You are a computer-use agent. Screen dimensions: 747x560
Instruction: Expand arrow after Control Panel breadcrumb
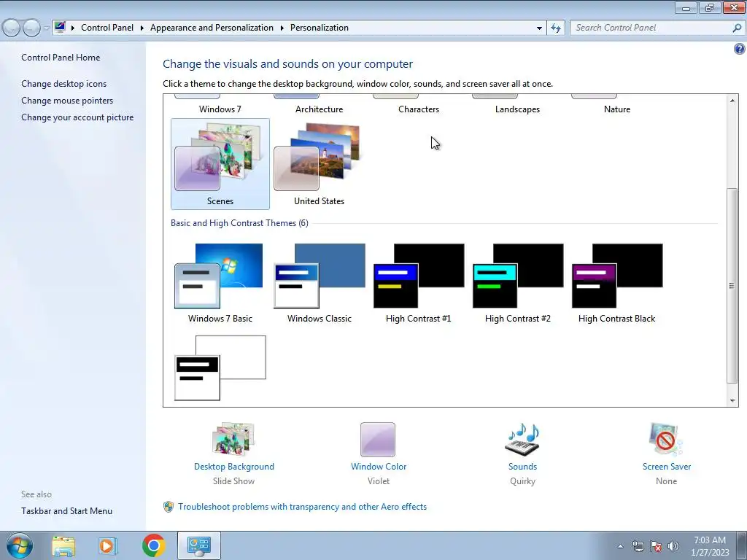[142, 28]
